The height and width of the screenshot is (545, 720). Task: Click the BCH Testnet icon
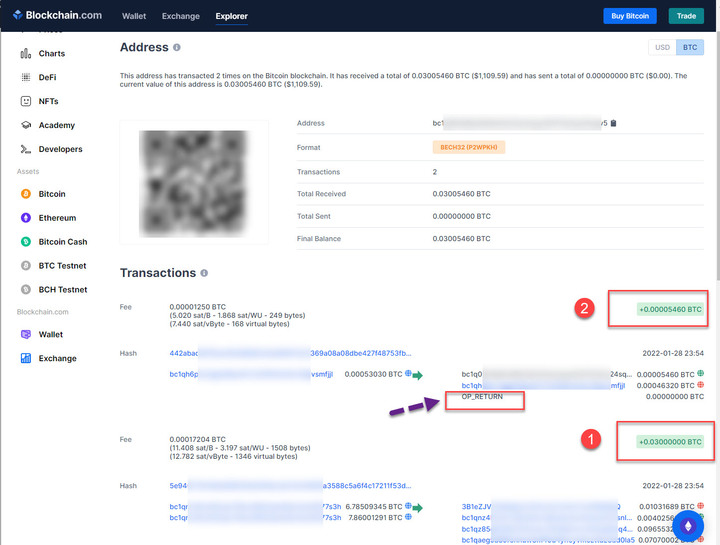[x=26, y=289]
